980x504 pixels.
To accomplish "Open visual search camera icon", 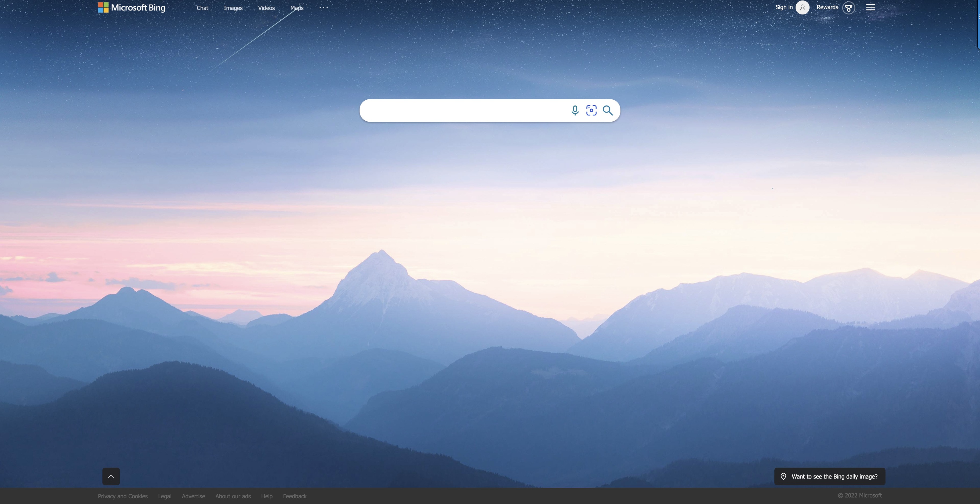I will coord(591,110).
